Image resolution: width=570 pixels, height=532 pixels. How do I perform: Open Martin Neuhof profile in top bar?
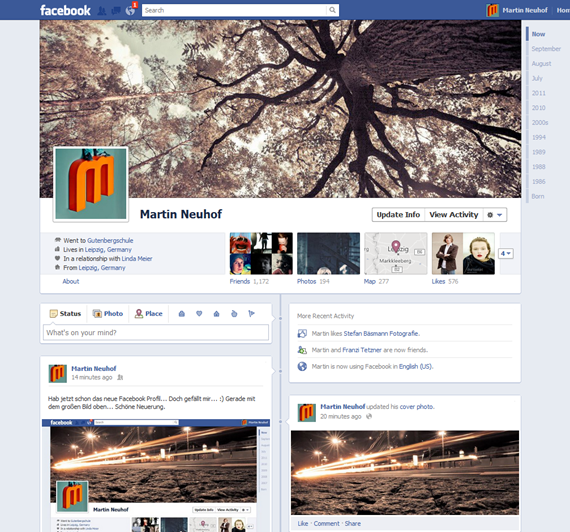(x=525, y=11)
